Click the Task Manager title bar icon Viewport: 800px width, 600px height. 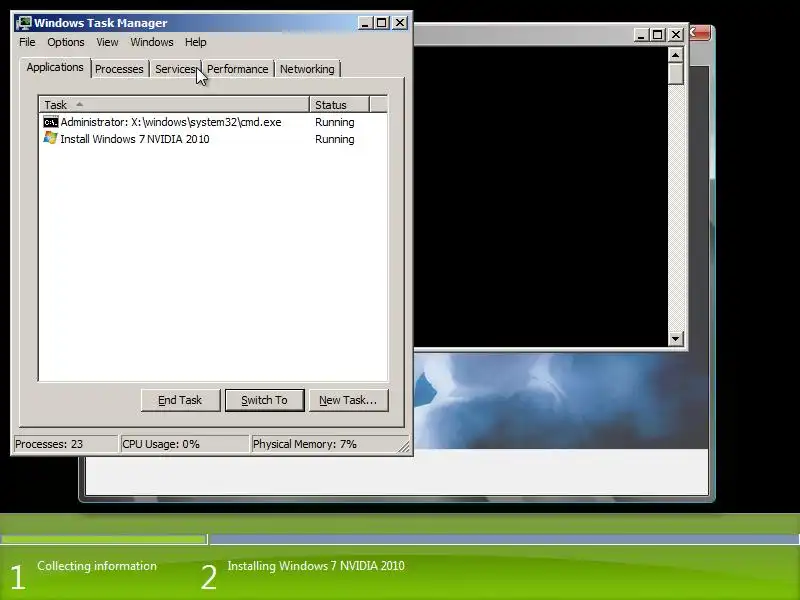pyautogui.click(x=23, y=23)
